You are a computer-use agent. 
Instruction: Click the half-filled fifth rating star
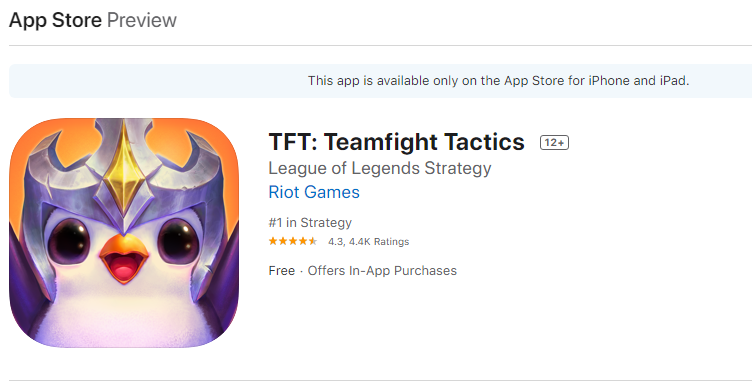pos(313,241)
